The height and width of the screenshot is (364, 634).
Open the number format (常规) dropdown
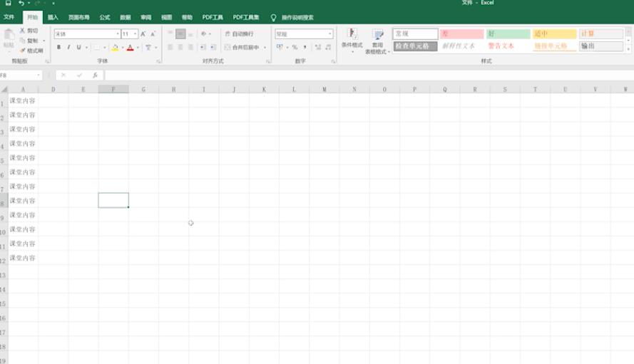pos(330,34)
